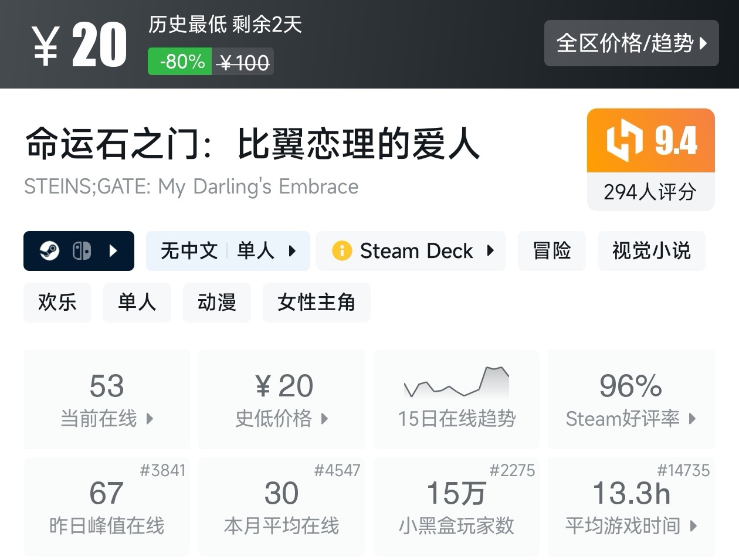This screenshot has width=739, height=560.
Task: Click the 动漫 tag
Action: pos(217,302)
